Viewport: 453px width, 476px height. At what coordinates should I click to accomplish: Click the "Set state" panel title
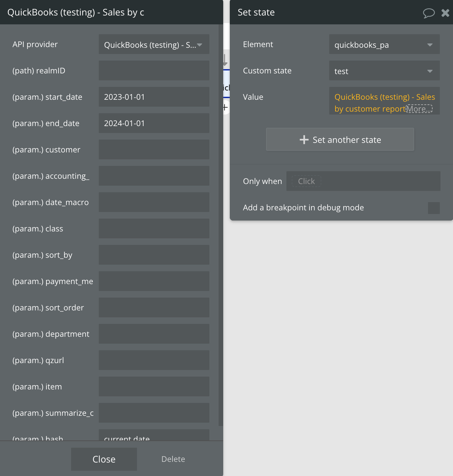pyautogui.click(x=256, y=13)
